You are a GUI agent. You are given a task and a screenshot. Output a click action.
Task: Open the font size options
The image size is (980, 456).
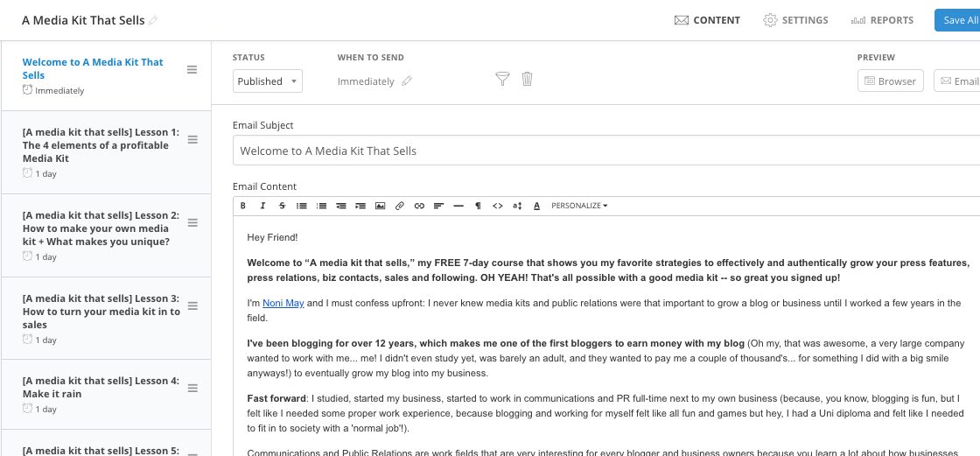(517, 206)
